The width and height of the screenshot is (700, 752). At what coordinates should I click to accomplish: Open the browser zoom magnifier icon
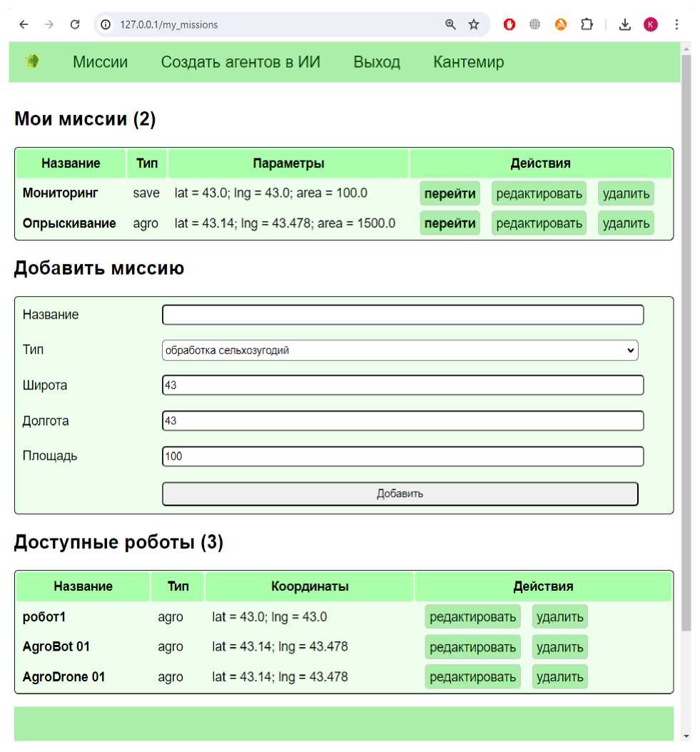click(450, 24)
